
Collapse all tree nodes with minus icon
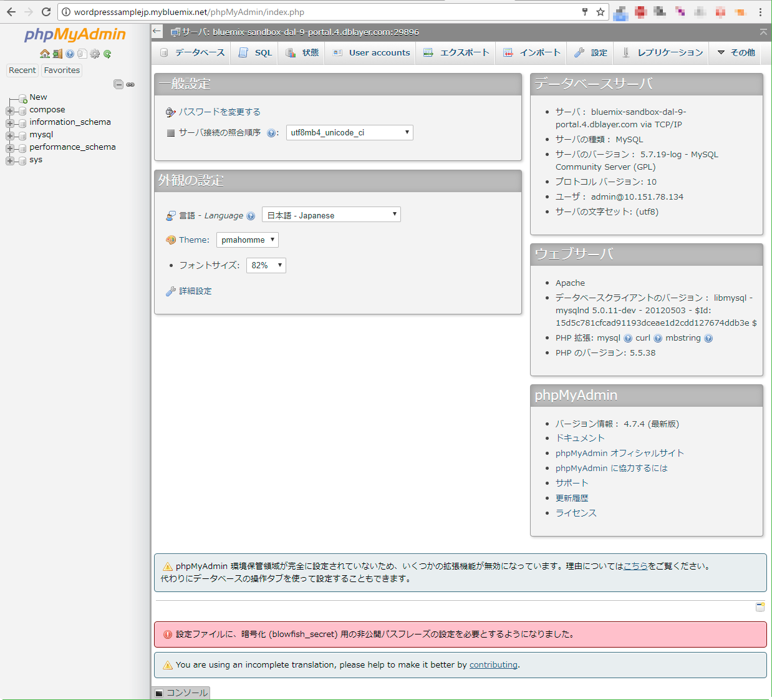click(118, 84)
